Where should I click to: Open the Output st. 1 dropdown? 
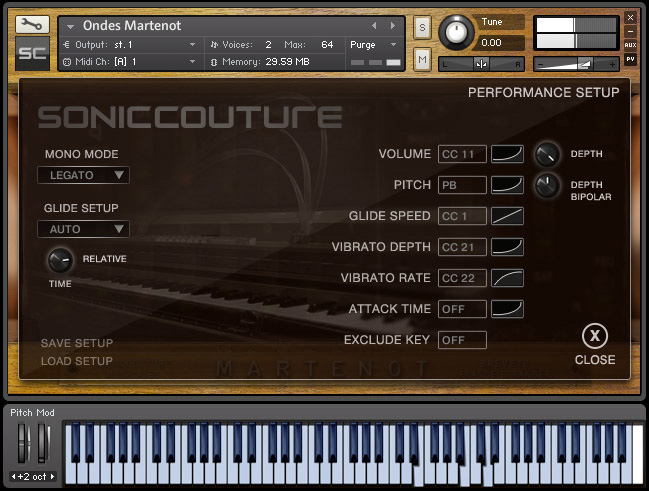coord(192,44)
